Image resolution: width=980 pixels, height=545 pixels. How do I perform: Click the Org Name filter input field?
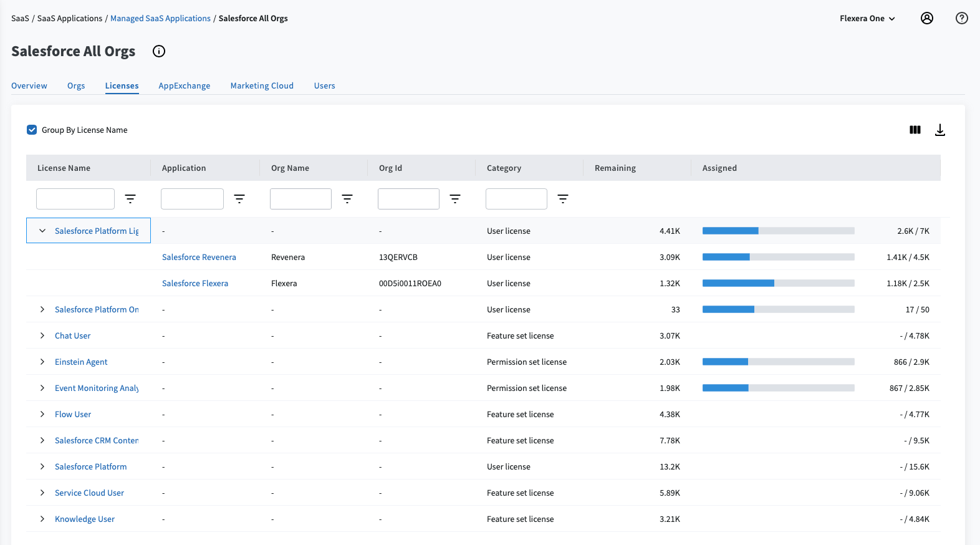click(300, 199)
